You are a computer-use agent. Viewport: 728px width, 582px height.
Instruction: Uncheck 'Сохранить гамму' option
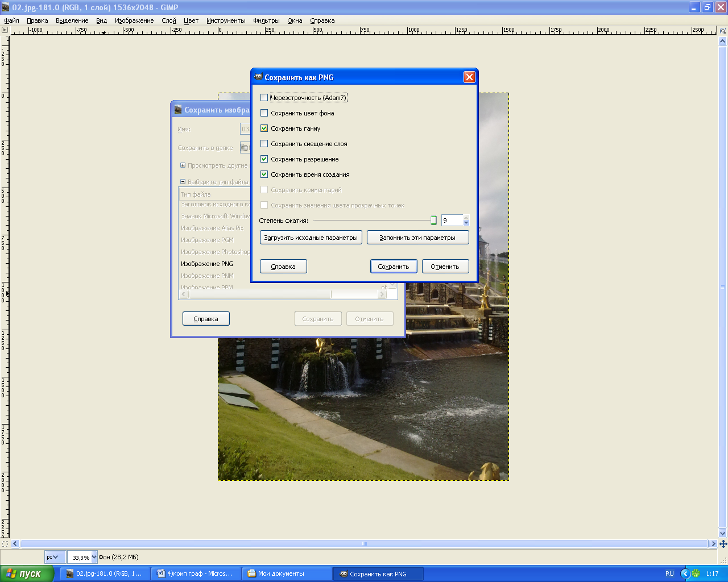point(264,128)
